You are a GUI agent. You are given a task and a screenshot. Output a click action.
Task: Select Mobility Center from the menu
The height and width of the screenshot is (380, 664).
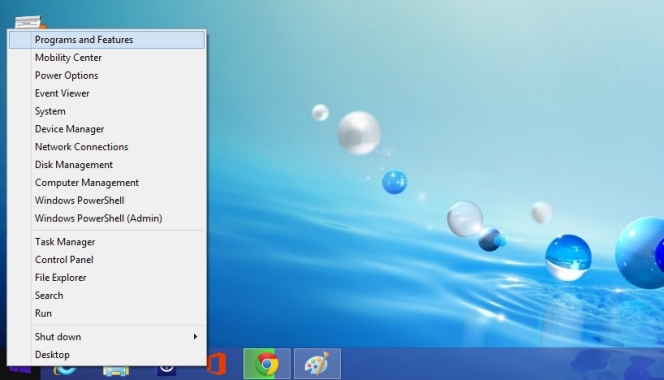coord(107,58)
